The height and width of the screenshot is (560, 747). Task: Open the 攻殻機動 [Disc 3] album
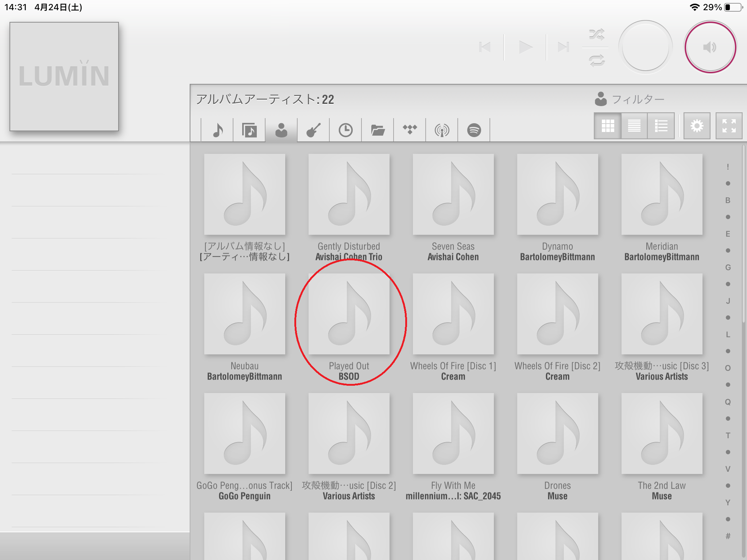tap(662, 314)
